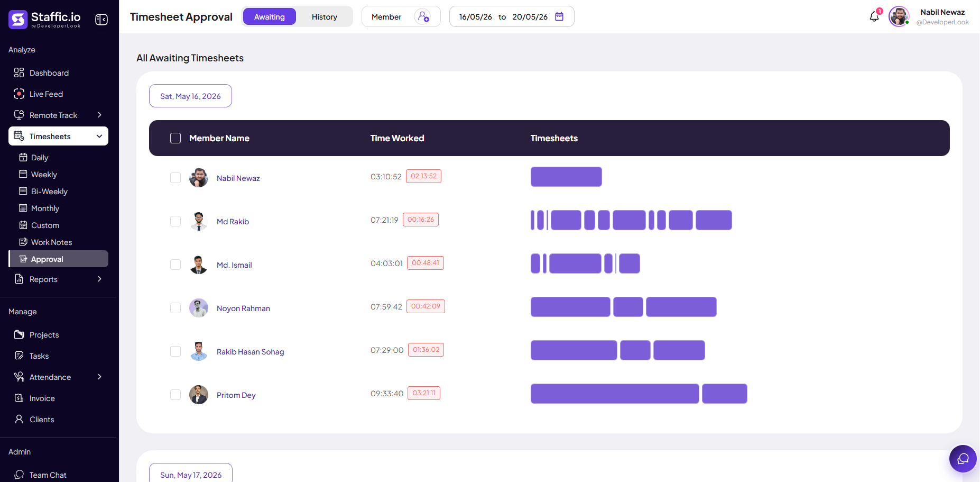
Task: Check the box for Md. Ismail
Action: (175, 265)
